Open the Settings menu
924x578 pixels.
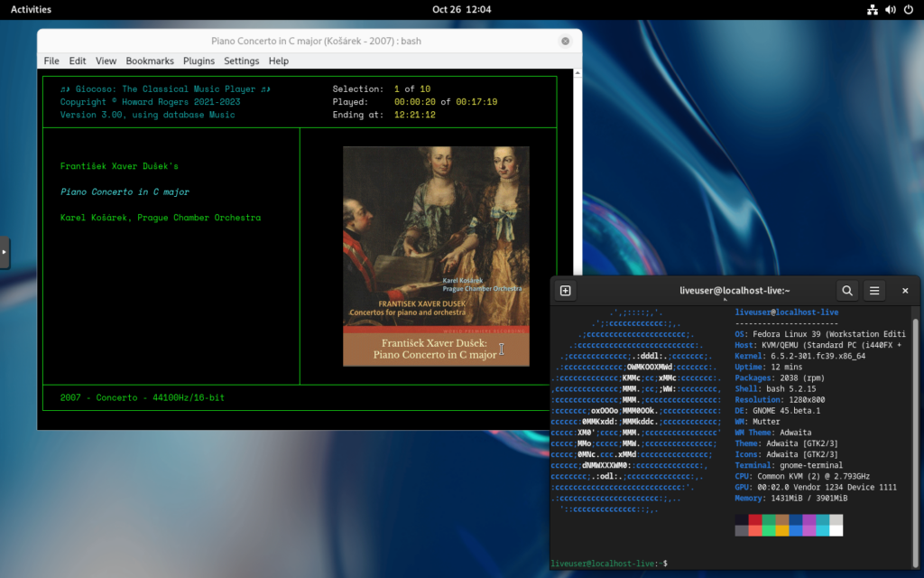(242, 61)
